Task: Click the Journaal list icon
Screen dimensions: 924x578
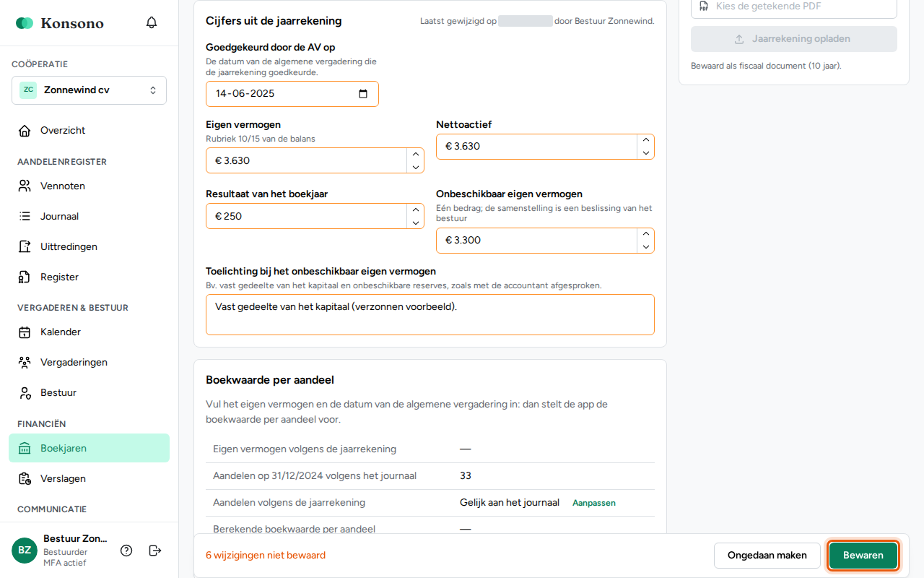Action: (x=25, y=217)
